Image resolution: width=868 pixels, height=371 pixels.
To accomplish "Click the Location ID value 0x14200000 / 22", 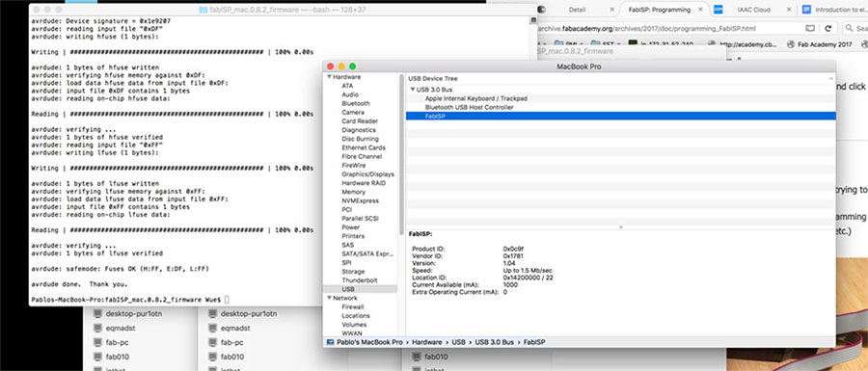I will (528, 278).
